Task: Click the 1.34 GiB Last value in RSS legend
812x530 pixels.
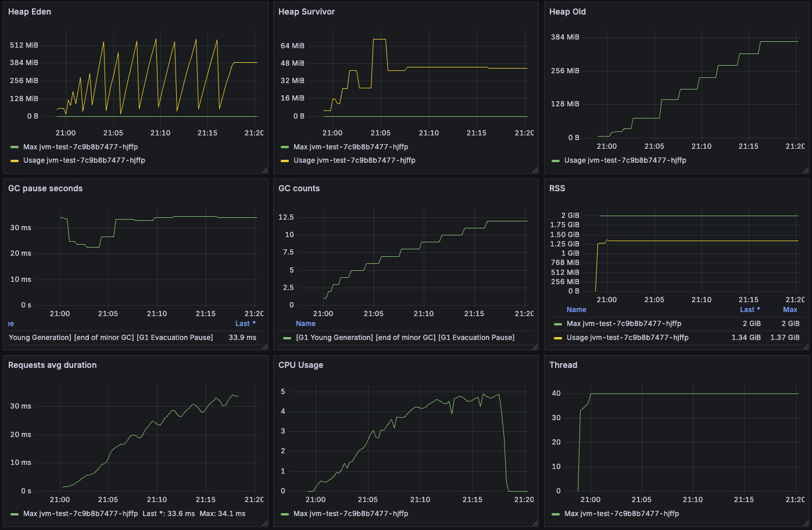Action: (x=746, y=338)
